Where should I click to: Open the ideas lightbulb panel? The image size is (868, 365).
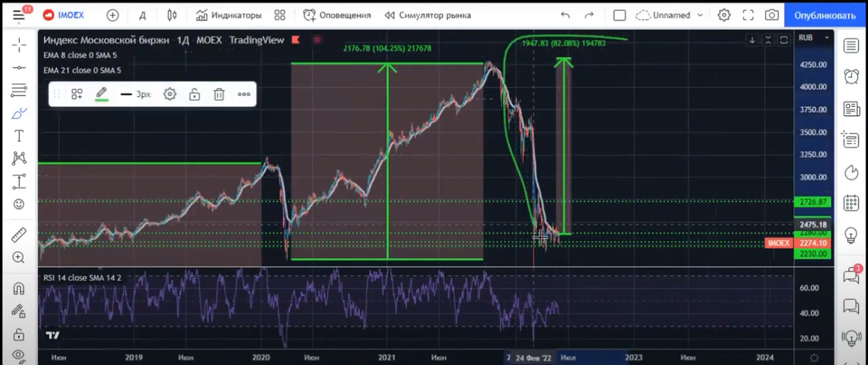click(x=851, y=236)
